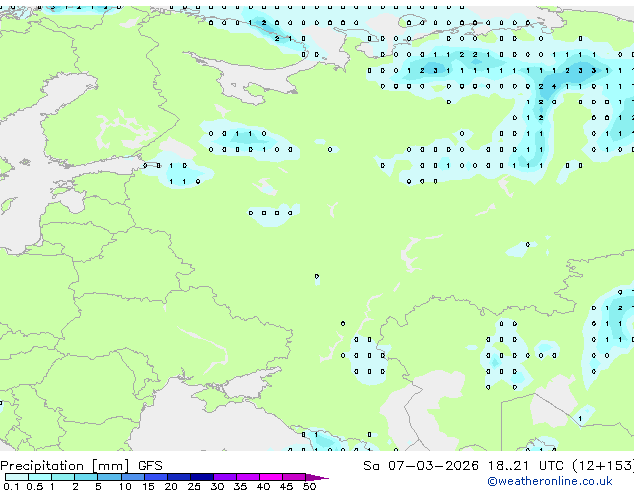
Task: Pick the violet legend swatch between 35 and 40
Action: pos(247,477)
